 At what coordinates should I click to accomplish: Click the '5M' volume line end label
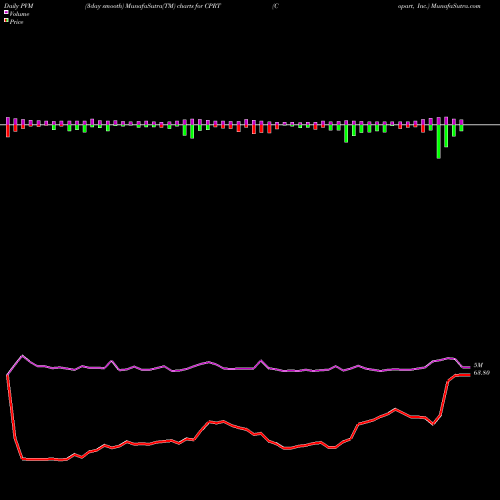point(478,365)
